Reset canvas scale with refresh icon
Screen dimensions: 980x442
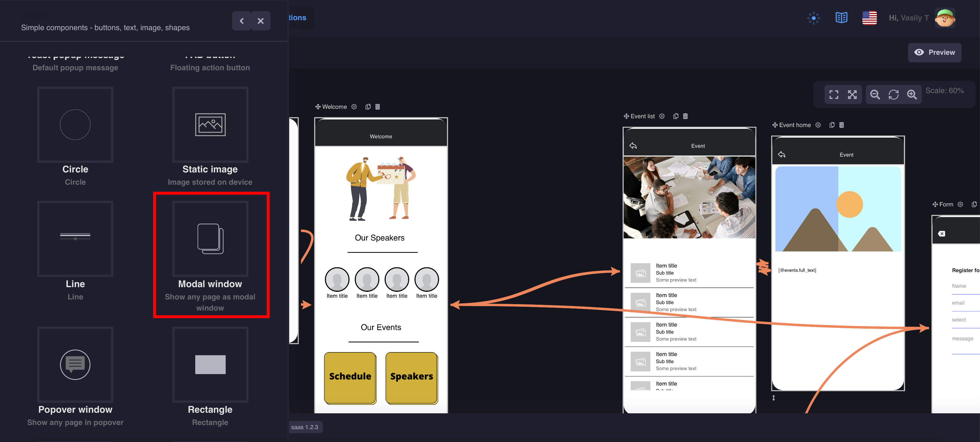tap(893, 95)
